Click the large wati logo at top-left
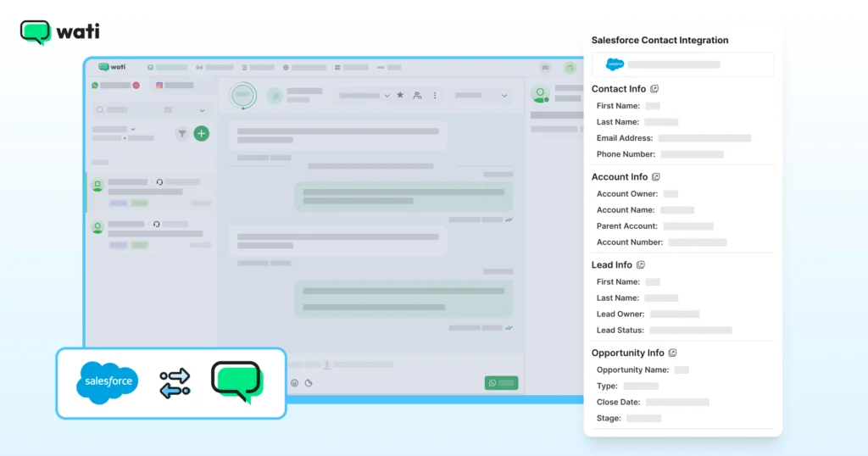 pos(60,32)
